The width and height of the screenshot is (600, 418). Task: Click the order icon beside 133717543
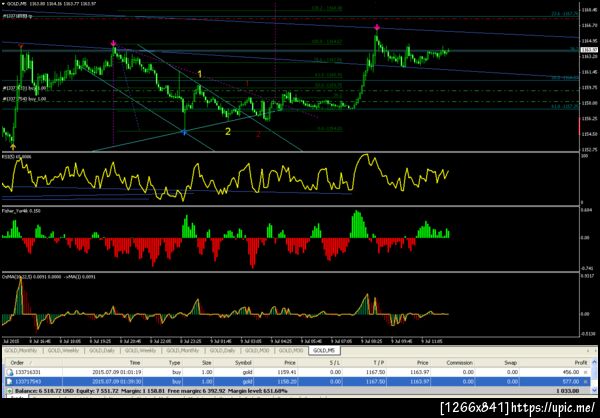tap(8, 381)
